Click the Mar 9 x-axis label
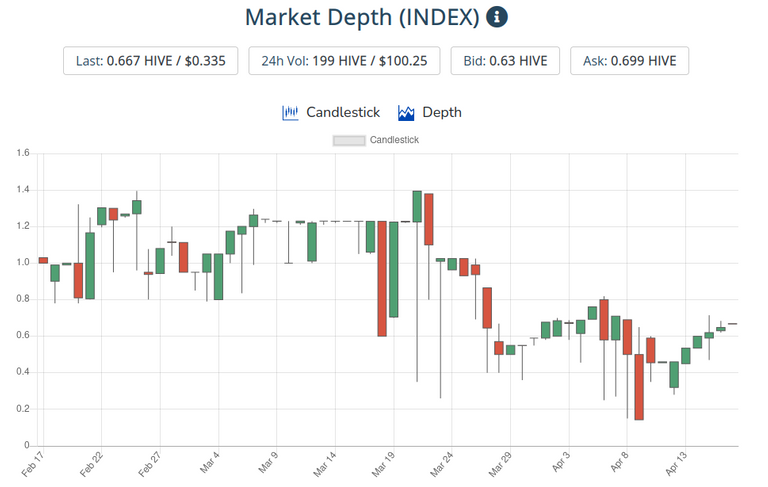768x487 pixels. 268,463
